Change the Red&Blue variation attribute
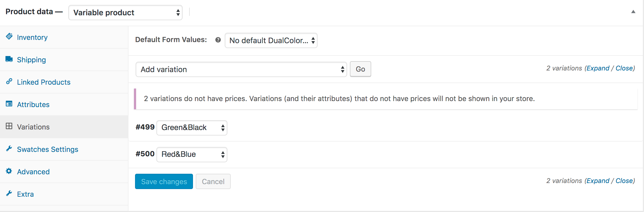The image size is (644, 212). click(x=192, y=154)
